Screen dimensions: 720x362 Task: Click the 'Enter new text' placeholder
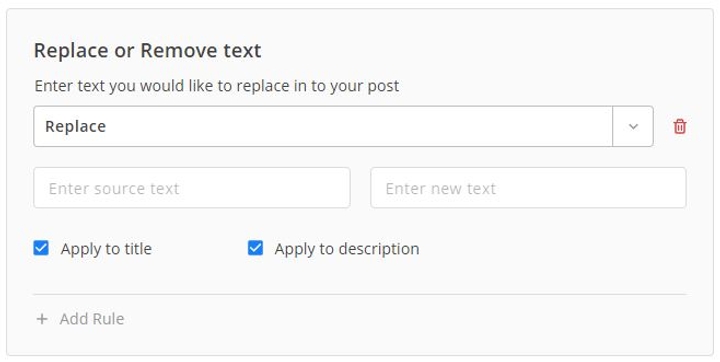(x=440, y=188)
